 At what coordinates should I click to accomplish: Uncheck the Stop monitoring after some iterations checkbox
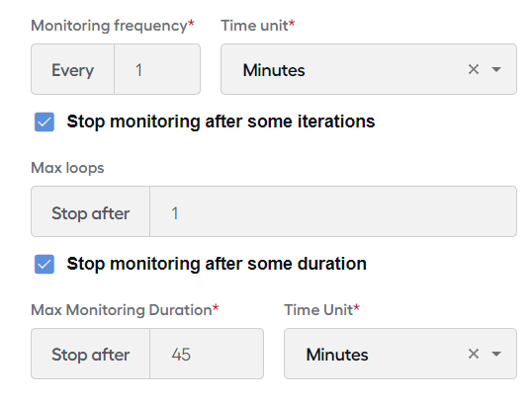click(44, 121)
